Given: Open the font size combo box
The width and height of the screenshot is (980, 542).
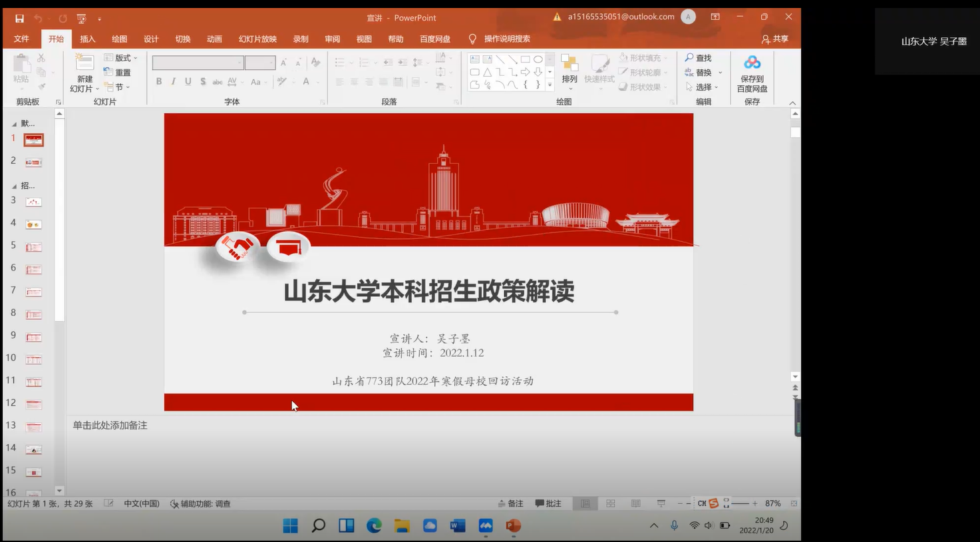Looking at the screenshot, I should [x=259, y=63].
